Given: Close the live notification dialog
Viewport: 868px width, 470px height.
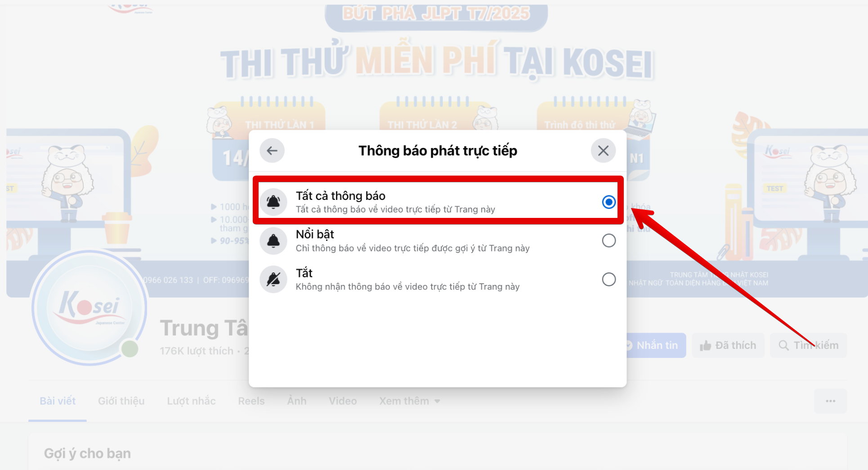Looking at the screenshot, I should pos(603,150).
